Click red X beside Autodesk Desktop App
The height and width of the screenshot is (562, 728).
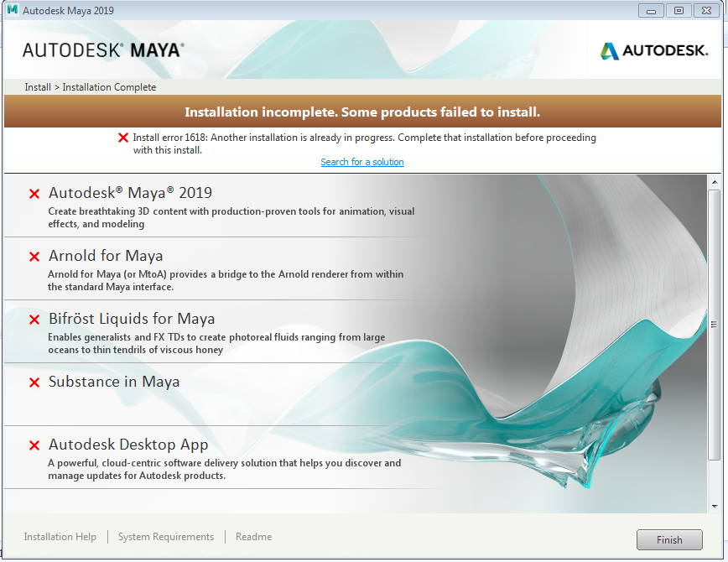[x=34, y=445]
